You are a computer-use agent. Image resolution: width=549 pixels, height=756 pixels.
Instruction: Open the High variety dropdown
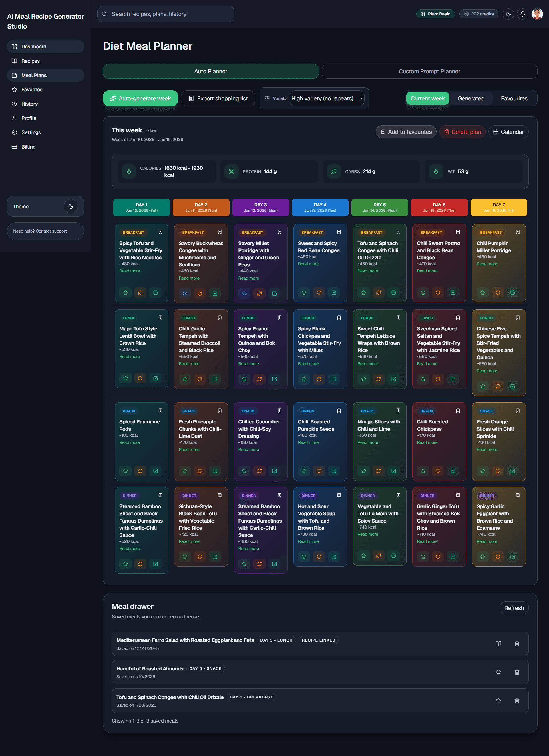[327, 98]
